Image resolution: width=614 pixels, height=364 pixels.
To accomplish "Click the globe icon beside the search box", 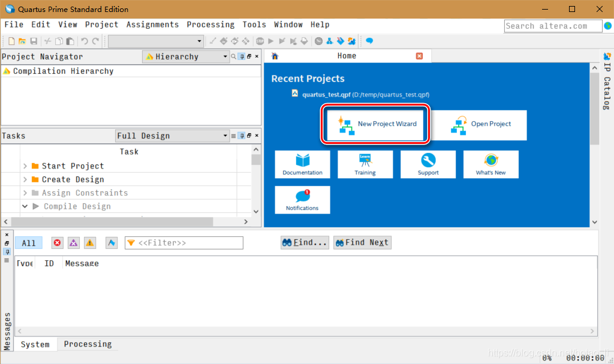I will (608, 26).
